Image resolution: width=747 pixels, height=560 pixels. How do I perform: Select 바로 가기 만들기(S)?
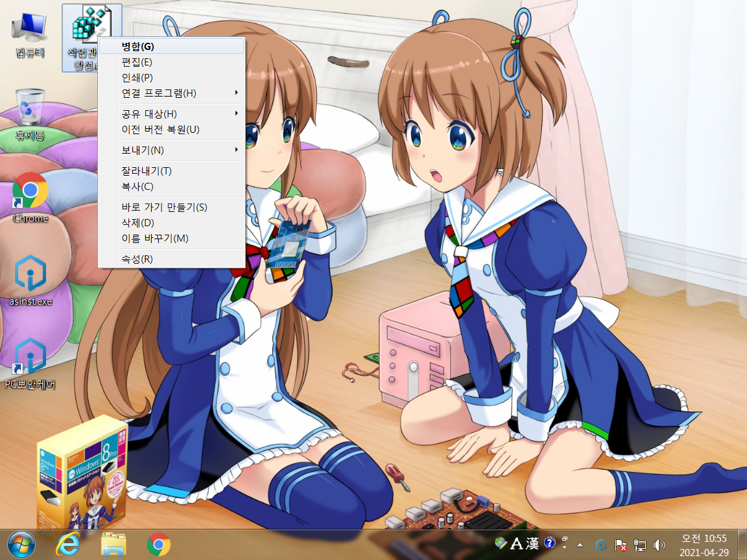click(x=171, y=207)
